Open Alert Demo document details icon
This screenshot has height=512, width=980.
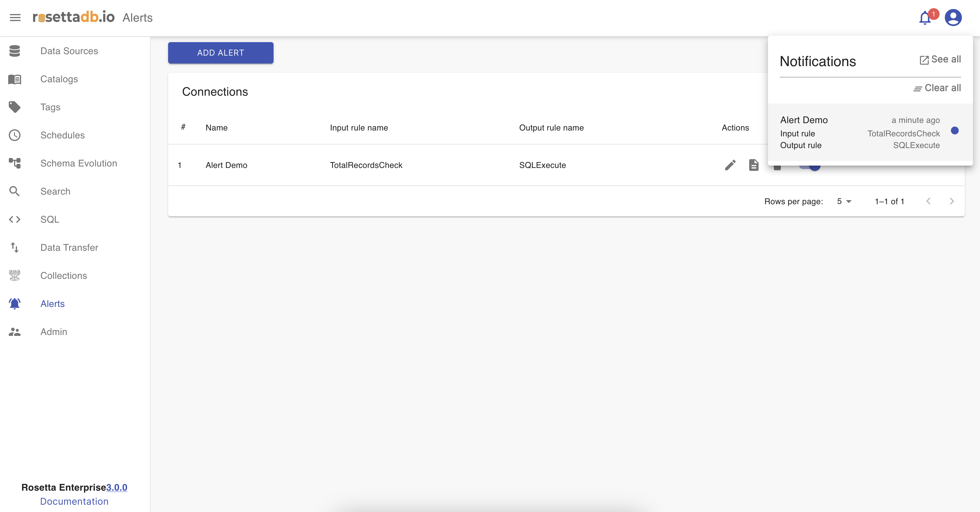pos(754,165)
